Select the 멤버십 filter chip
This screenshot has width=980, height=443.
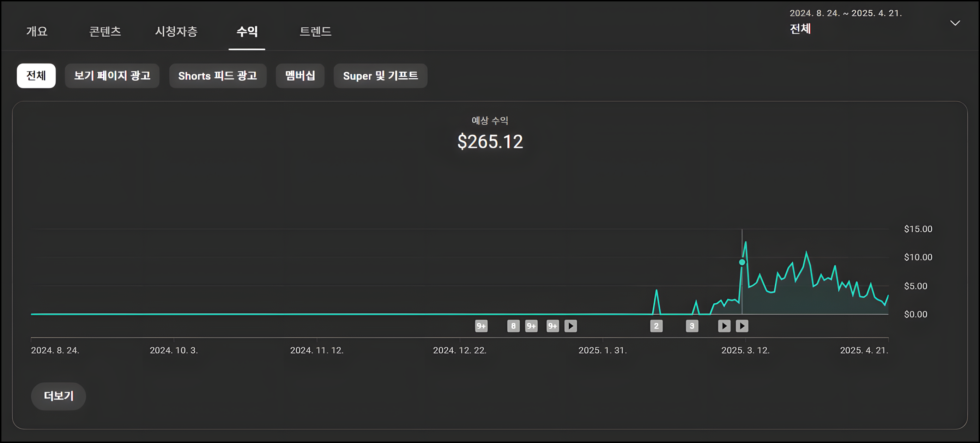pyautogui.click(x=300, y=76)
